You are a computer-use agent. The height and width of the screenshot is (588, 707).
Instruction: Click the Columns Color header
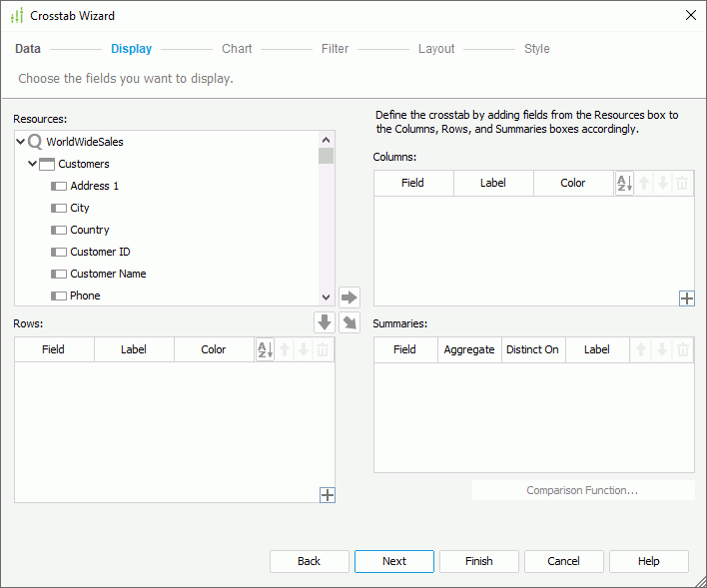click(x=573, y=183)
